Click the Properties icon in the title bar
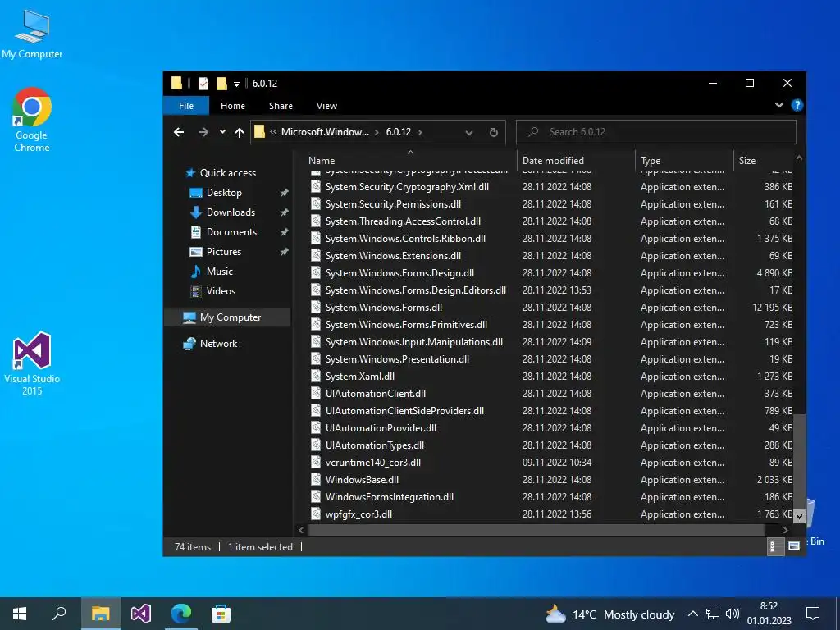 tap(203, 83)
